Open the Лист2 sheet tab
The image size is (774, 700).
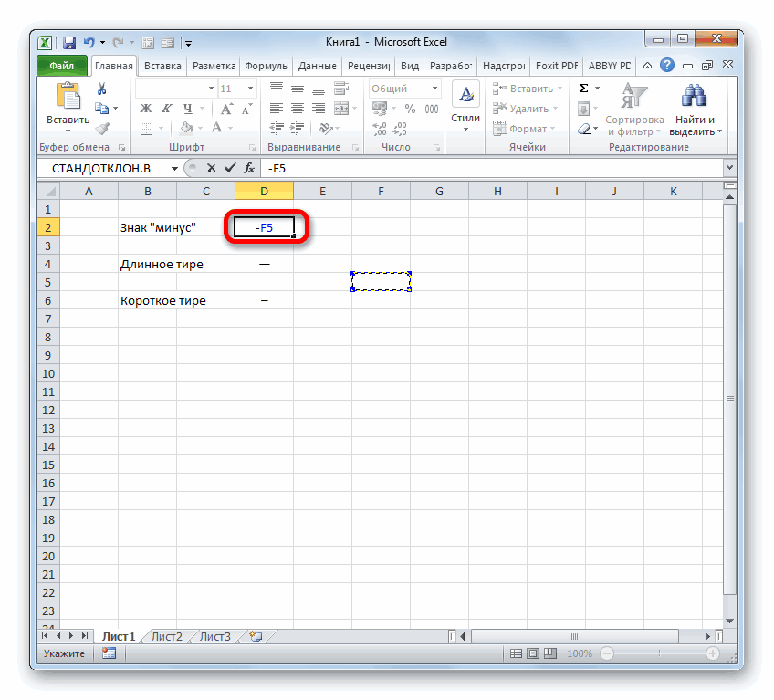[x=167, y=637]
